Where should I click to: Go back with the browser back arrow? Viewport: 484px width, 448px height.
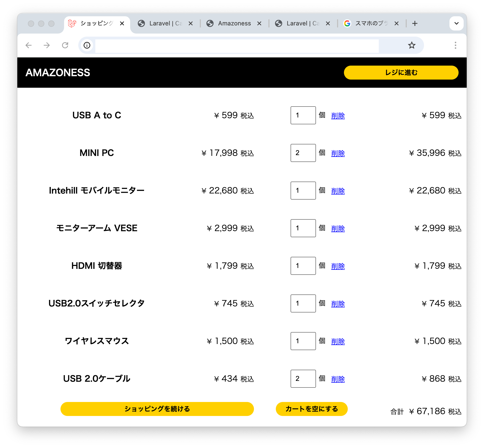[29, 45]
